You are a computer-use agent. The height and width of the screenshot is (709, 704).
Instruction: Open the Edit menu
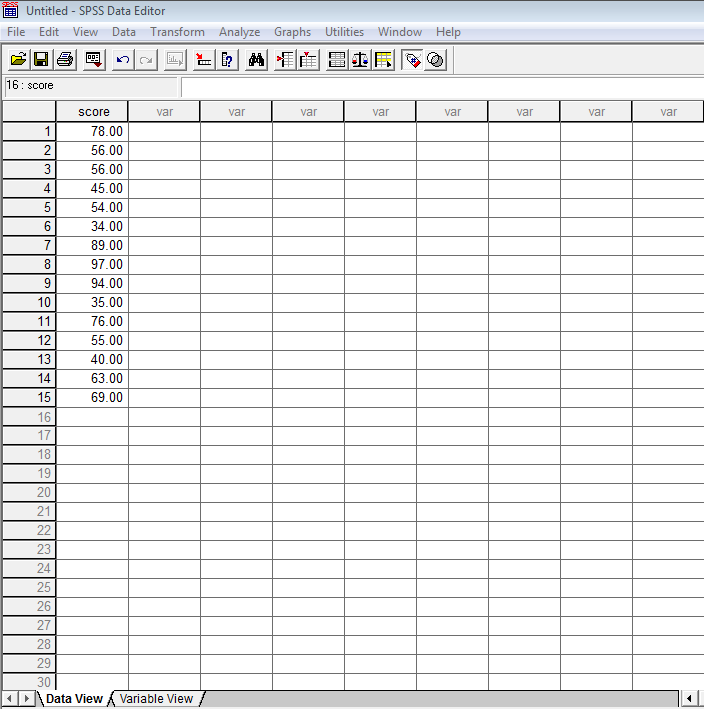[x=49, y=32]
